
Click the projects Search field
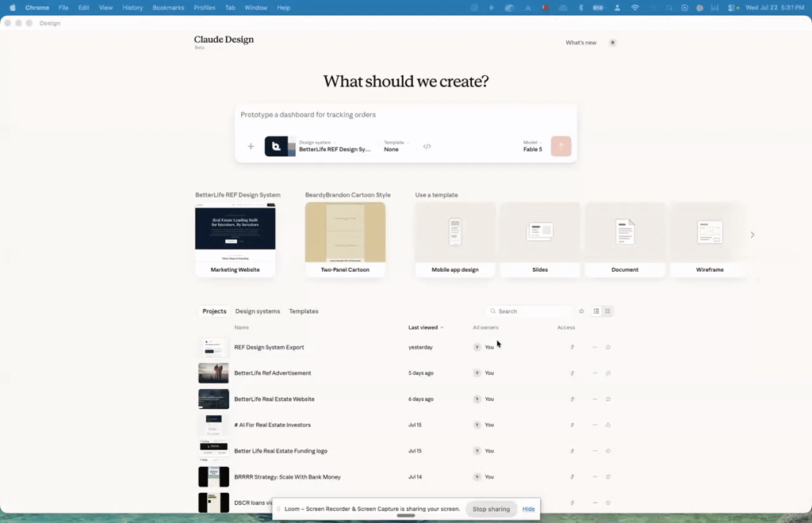529,311
